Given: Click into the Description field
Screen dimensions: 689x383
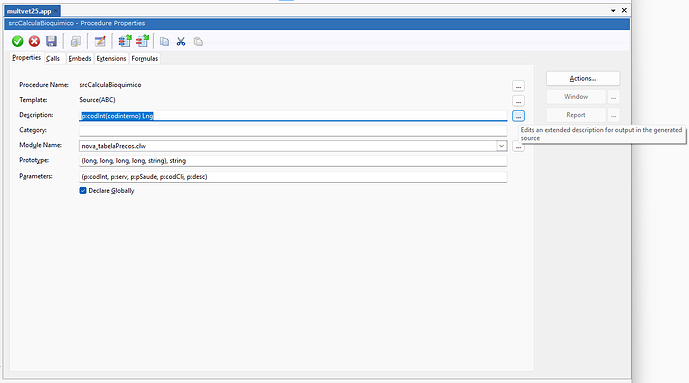Looking at the screenshot, I should (x=293, y=116).
